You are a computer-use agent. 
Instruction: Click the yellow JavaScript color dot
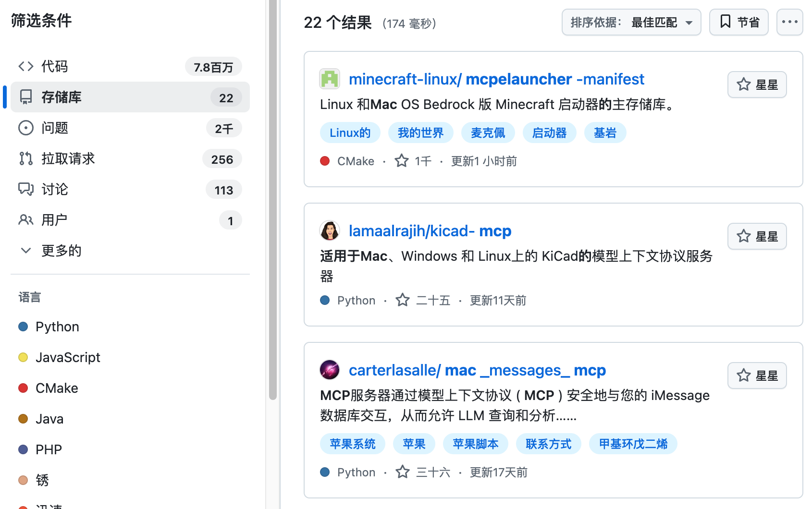23,357
